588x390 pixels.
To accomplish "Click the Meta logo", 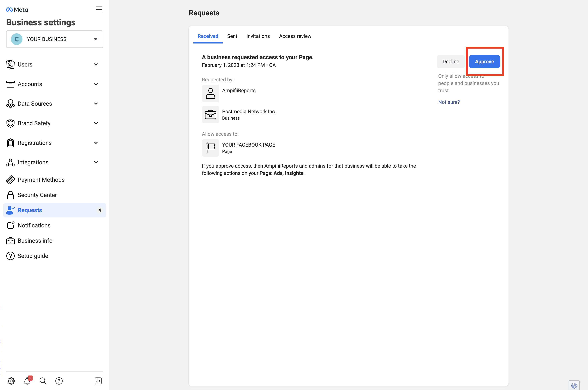I will (17, 10).
